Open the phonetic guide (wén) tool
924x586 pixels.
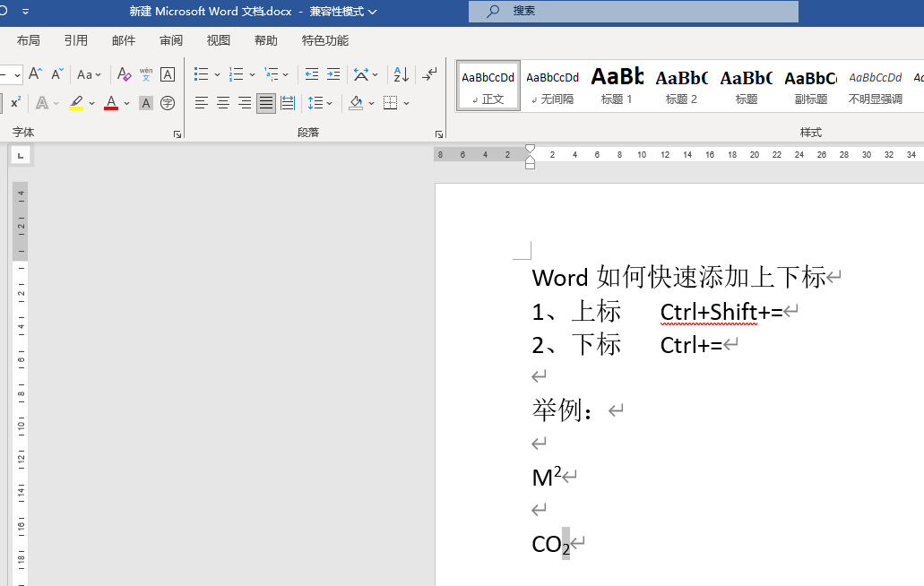(146, 74)
